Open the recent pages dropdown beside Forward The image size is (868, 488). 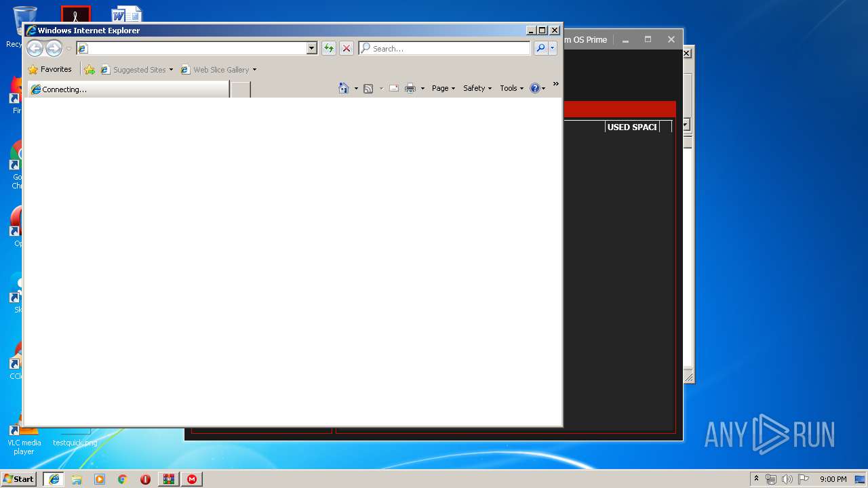click(68, 49)
